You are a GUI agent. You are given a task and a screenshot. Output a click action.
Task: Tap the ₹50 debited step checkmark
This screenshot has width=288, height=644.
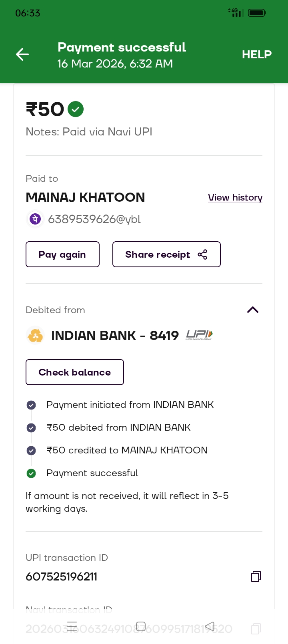(31, 428)
